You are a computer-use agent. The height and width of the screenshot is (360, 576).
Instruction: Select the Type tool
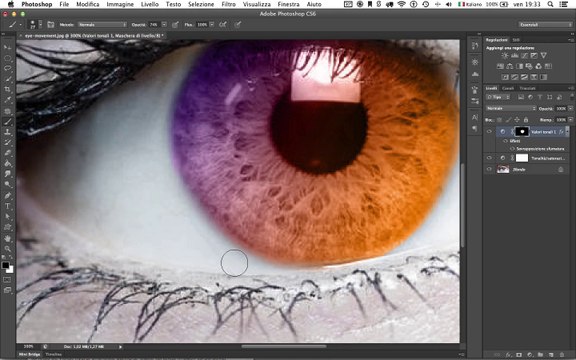pos(7,206)
